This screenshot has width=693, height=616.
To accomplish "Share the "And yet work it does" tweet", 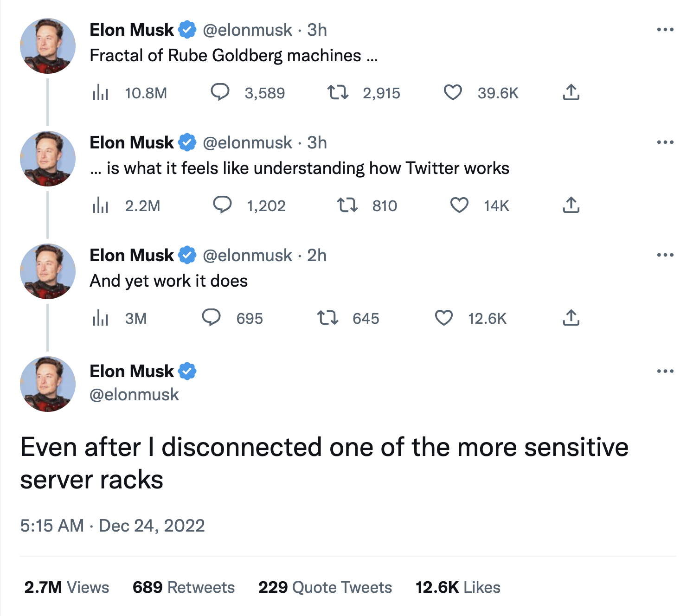I will pyautogui.click(x=571, y=318).
